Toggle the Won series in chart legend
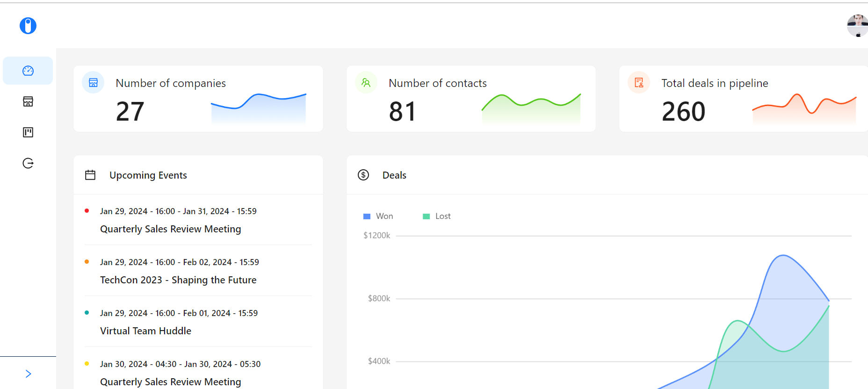This screenshot has width=868, height=389. [x=378, y=216]
